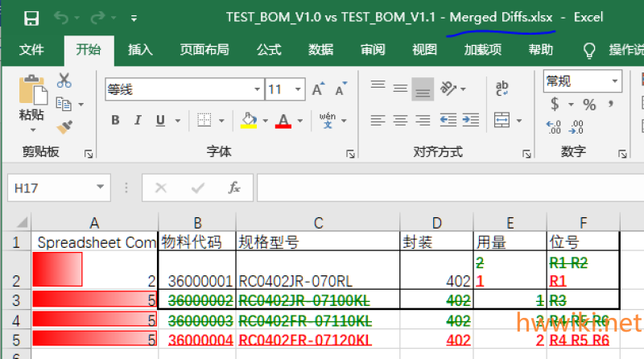Apply the yellow Fill Color bucket
The image size is (644, 359).
(x=249, y=121)
